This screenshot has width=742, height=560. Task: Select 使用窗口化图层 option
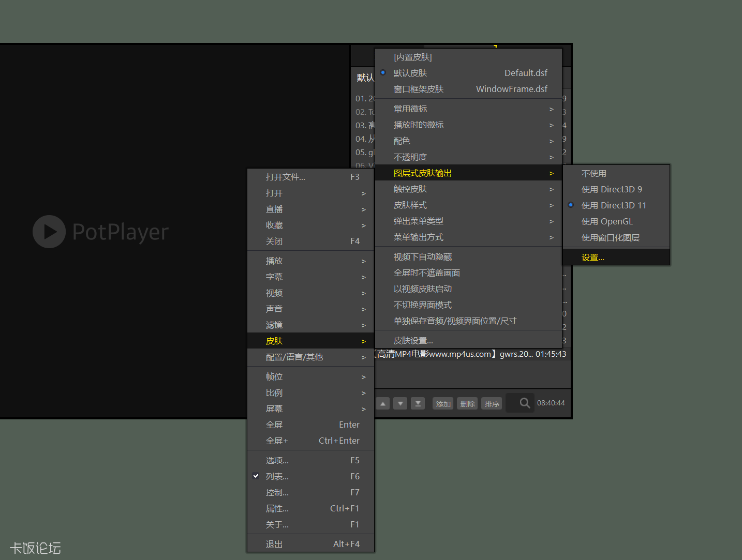pos(616,237)
